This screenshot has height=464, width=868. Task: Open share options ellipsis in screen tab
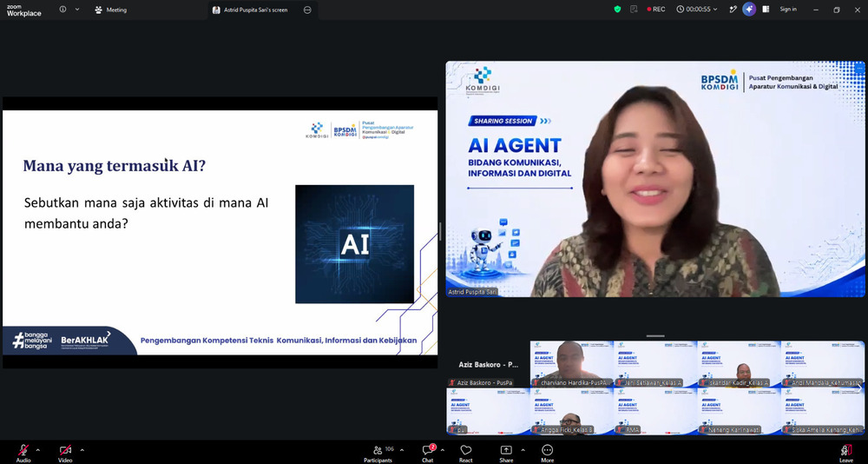[307, 10]
